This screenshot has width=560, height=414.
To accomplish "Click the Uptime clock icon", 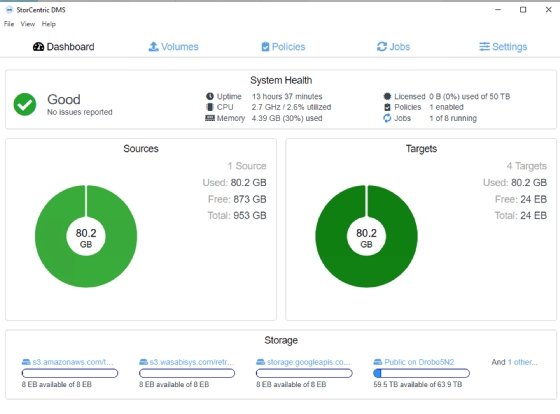I will [210, 96].
